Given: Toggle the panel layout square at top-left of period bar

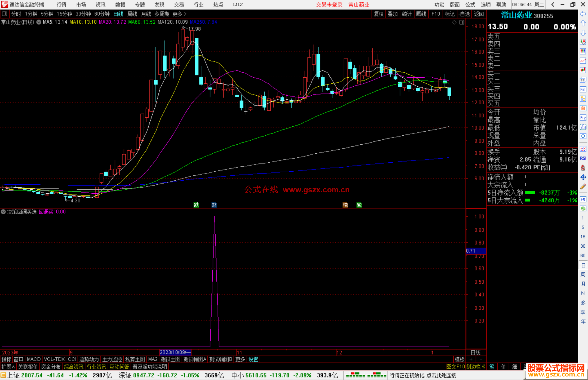Looking at the screenshot, I should [4, 14].
